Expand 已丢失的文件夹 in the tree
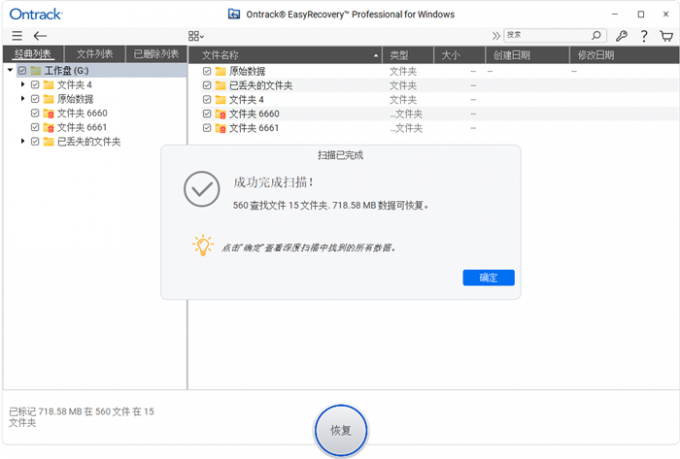The image size is (680, 459). pyautogui.click(x=23, y=141)
